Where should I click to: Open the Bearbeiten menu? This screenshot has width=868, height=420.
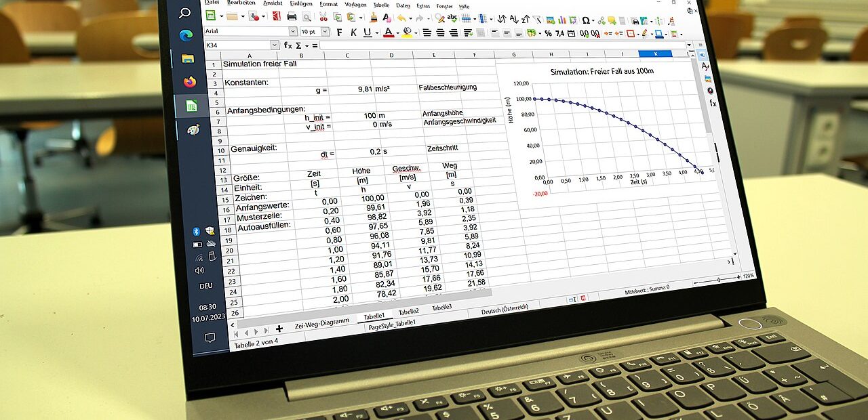tap(241, 3)
